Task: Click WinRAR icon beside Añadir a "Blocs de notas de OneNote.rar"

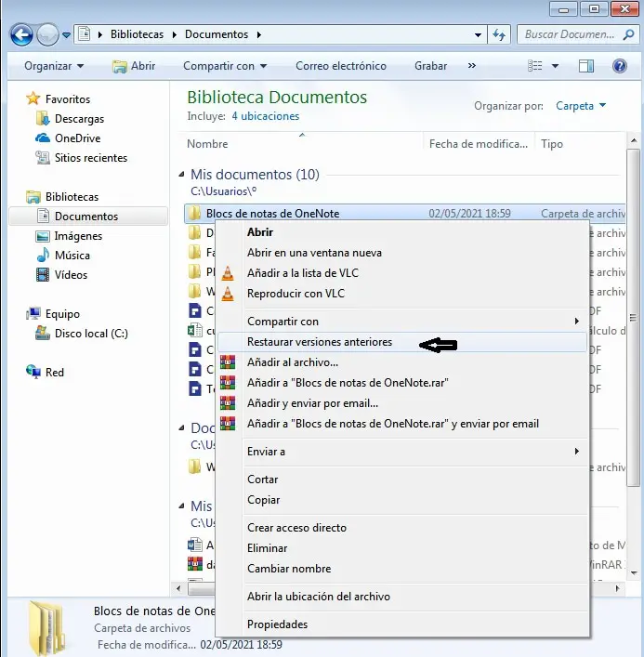Action: [228, 383]
